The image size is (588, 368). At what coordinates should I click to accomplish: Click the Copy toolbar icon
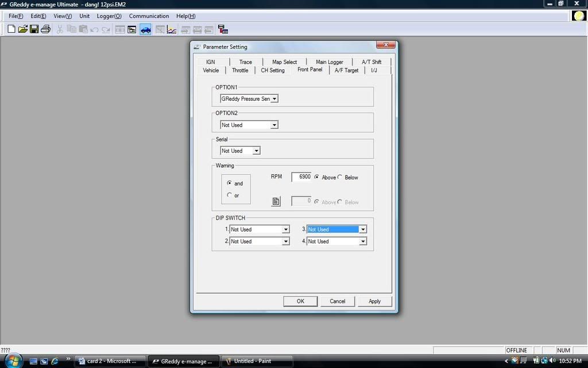coord(71,29)
